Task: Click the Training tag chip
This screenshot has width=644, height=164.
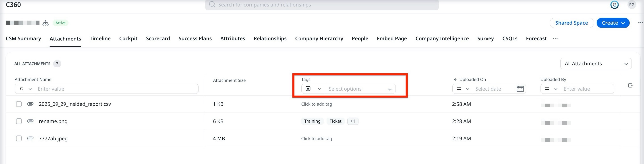Action: point(312,121)
